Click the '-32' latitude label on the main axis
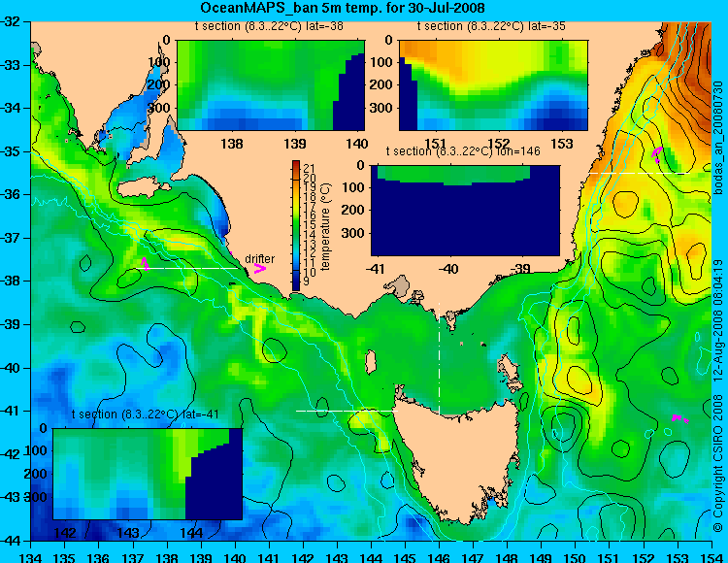This screenshot has height=563, width=728. click(x=11, y=21)
